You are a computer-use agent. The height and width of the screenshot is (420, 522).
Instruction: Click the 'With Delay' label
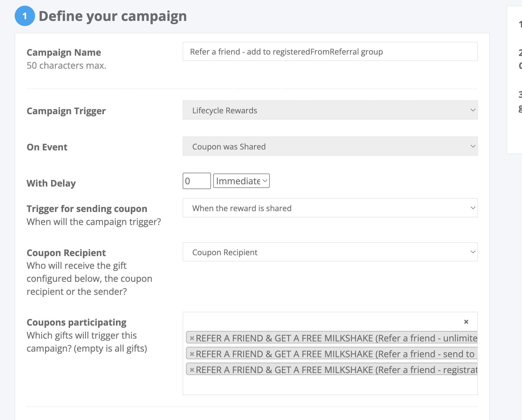pos(51,183)
